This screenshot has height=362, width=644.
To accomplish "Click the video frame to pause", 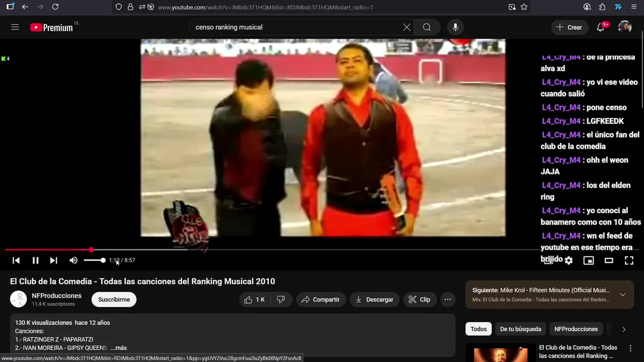I will click(x=323, y=138).
